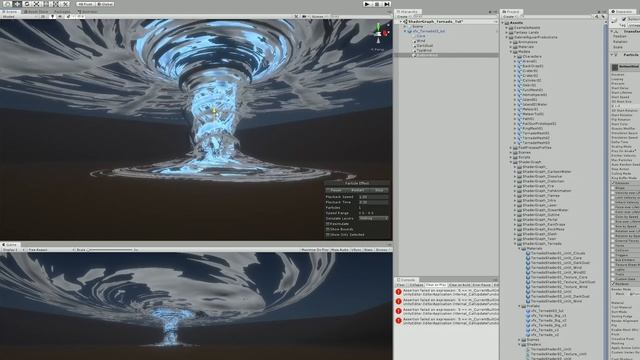Screen dimensions: 640x360
Task: Toggle Show Bounds checkbox
Action: click(327, 229)
